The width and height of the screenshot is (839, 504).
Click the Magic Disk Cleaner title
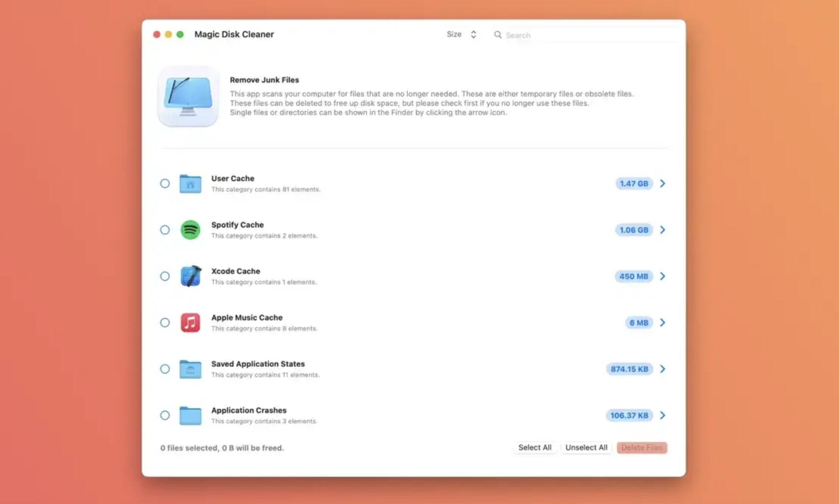tap(234, 34)
